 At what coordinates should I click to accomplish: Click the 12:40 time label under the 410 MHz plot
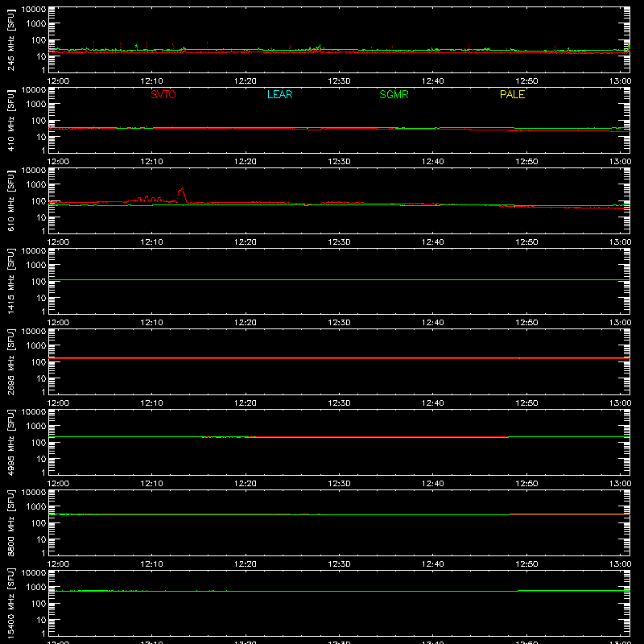pyautogui.click(x=432, y=162)
